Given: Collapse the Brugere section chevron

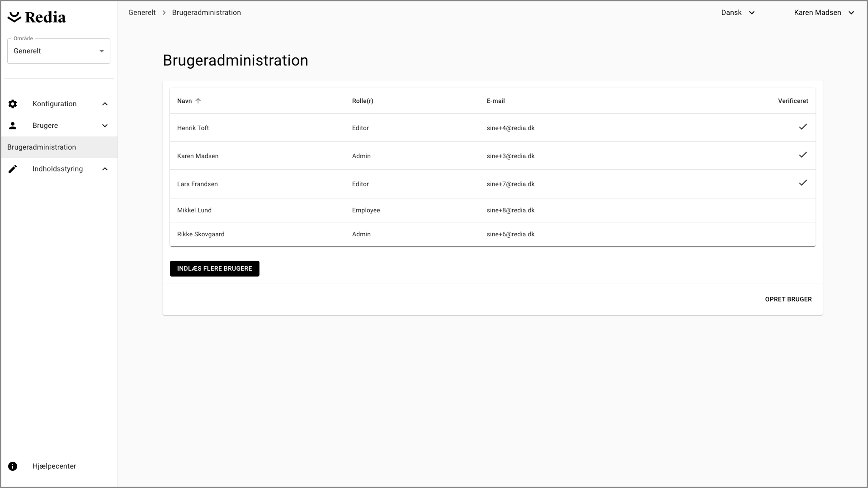Looking at the screenshot, I should (105, 126).
